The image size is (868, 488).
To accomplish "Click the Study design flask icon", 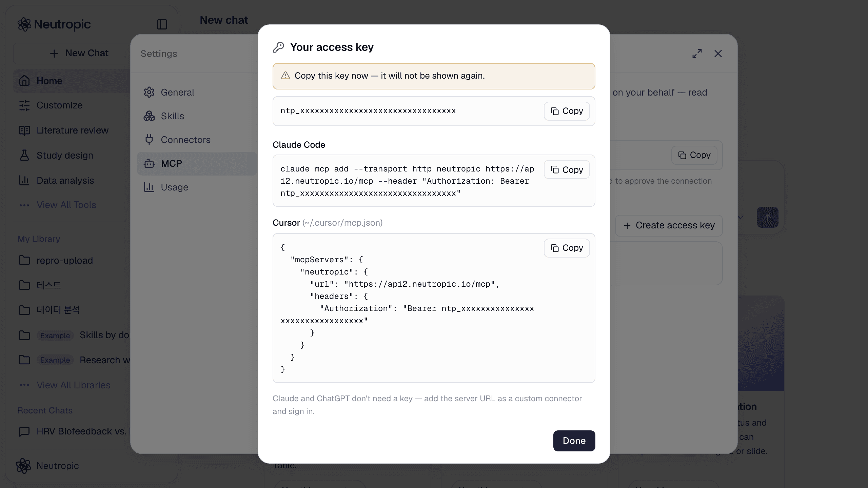I will 24,156.
